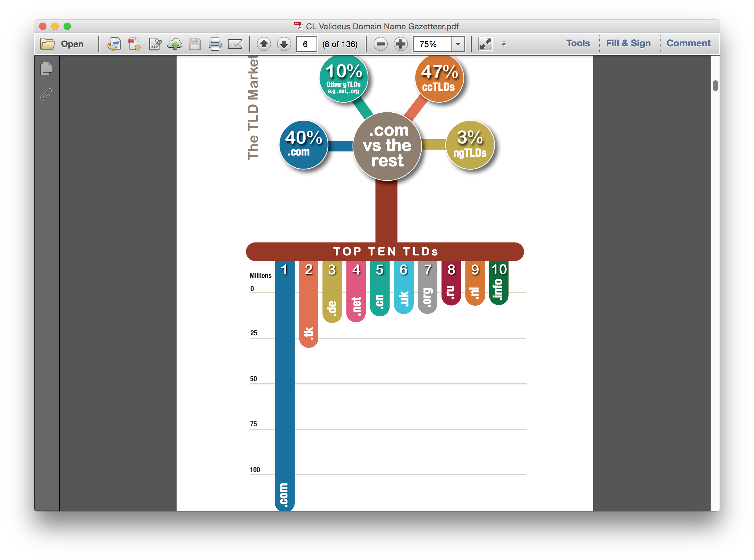The height and width of the screenshot is (560, 754).
Task: Open the Tools pane
Action: click(578, 43)
